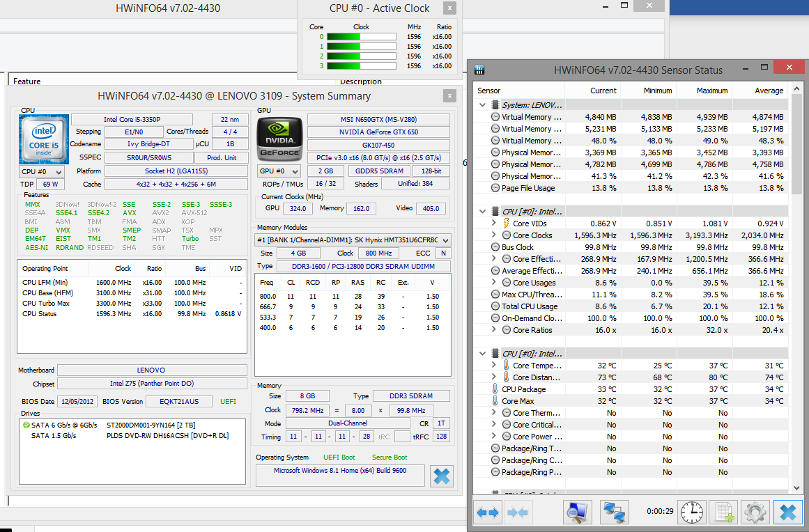Click the NVIDIA GeForce logo
Viewport: 809px width, 532px height.
tap(279, 140)
